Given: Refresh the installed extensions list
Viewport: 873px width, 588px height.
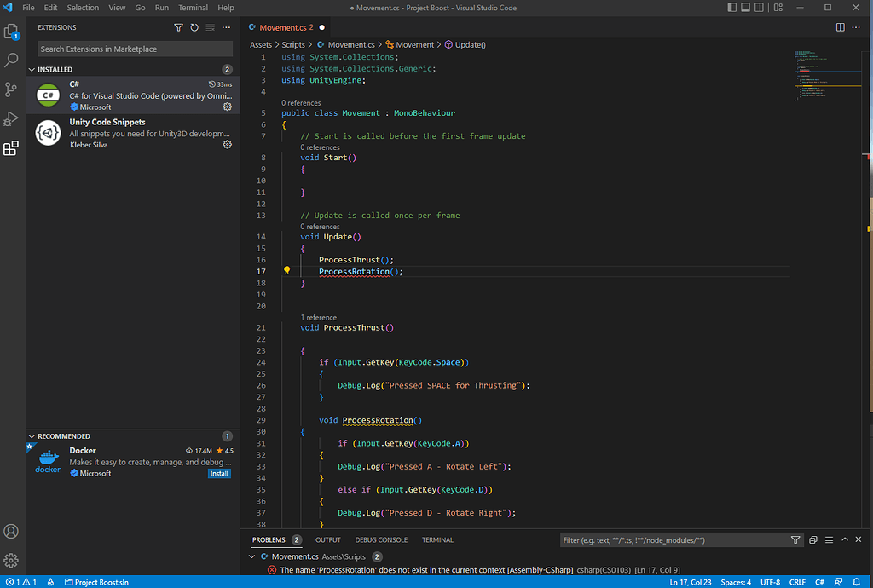Looking at the screenshot, I should coord(193,27).
